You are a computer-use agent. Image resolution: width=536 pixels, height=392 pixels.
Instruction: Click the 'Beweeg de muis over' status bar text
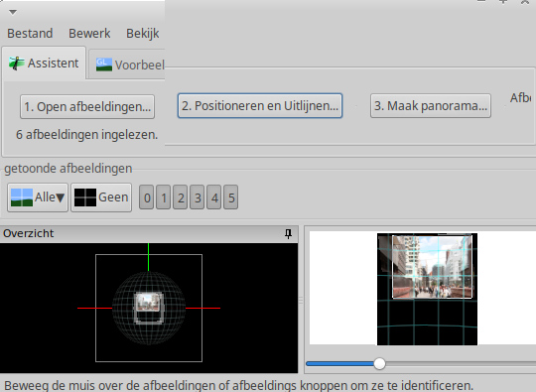[x=238, y=385]
